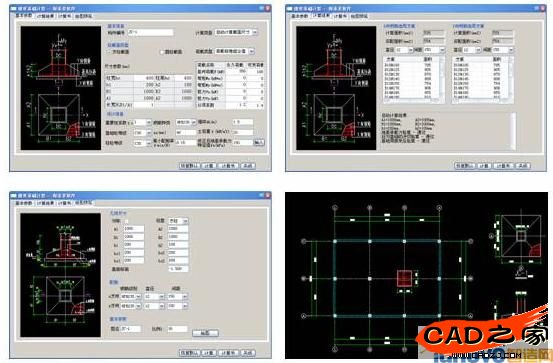Expand the load type dropdown
This screenshot has height=363, width=553.
(235, 51)
